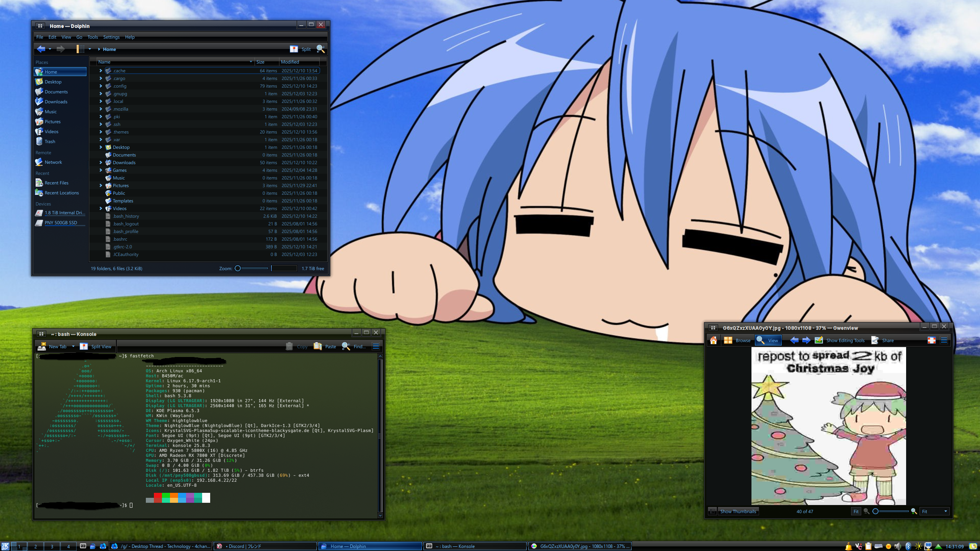Open view mode dropdown arrow in Dolphin

click(90, 49)
